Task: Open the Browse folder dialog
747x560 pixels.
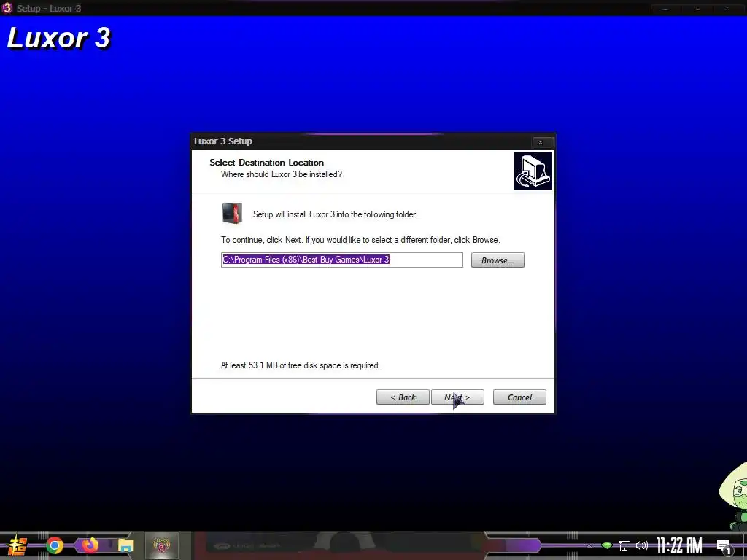Action: [498, 260]
